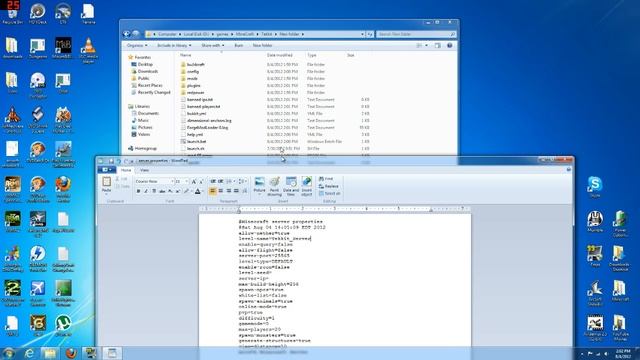Click the Explorer search box
Screen dimensions: 640x360
[x=416, y=34]
